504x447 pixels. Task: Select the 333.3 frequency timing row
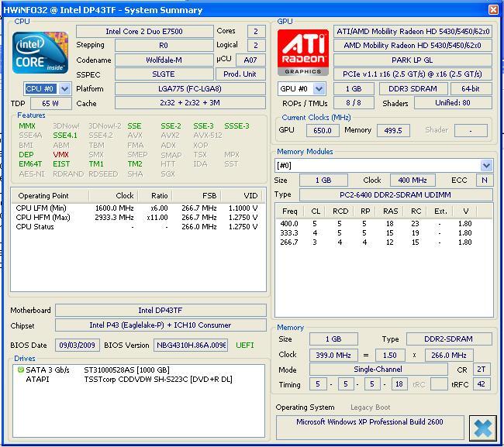pyautogui.click(x=384, y=233)
